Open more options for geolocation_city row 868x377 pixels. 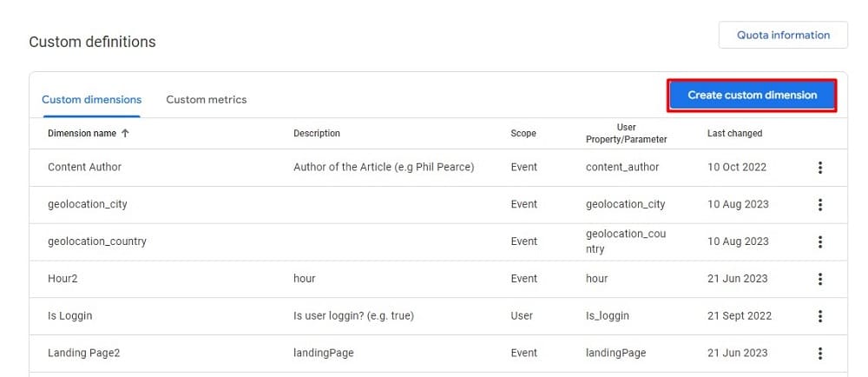pyautogui.click(x=819, y=205)
